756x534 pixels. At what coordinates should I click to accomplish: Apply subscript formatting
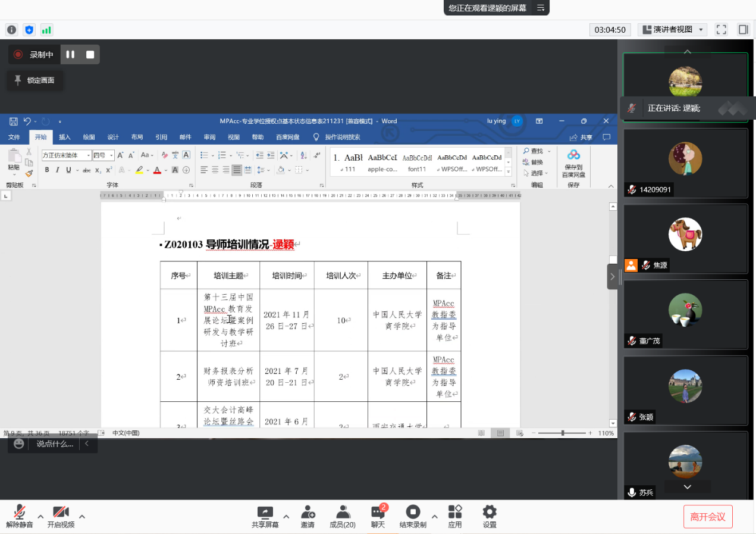click(x=98, y=170)
